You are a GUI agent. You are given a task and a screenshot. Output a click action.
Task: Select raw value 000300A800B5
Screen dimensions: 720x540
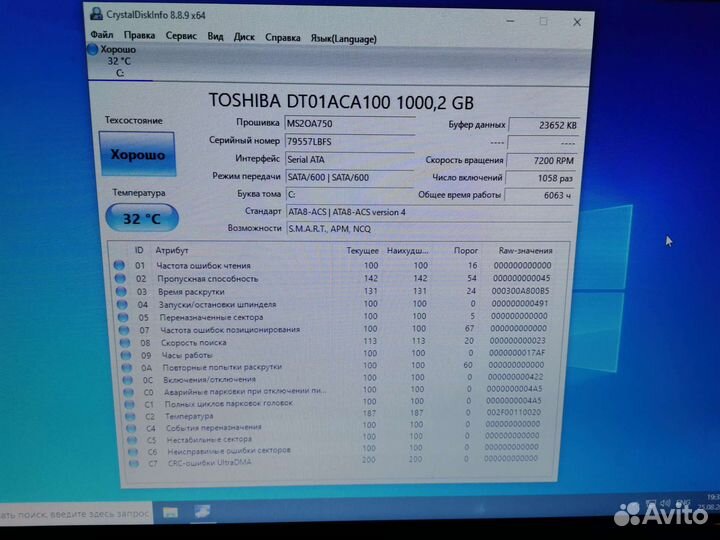click(520, 291)
